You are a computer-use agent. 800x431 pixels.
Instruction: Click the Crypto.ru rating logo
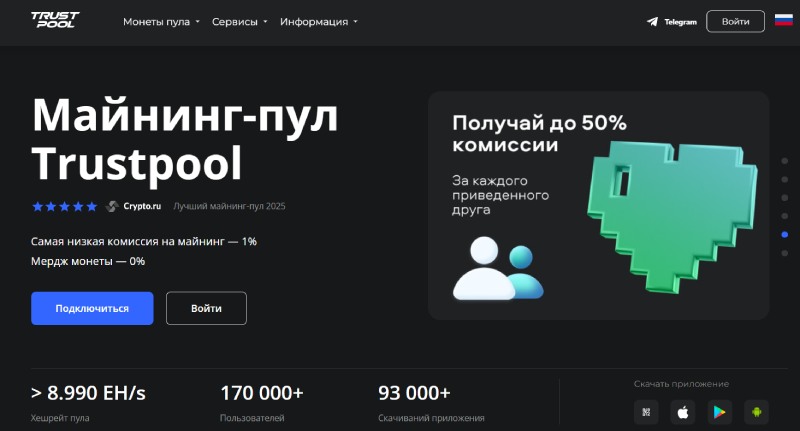[133, 206]
